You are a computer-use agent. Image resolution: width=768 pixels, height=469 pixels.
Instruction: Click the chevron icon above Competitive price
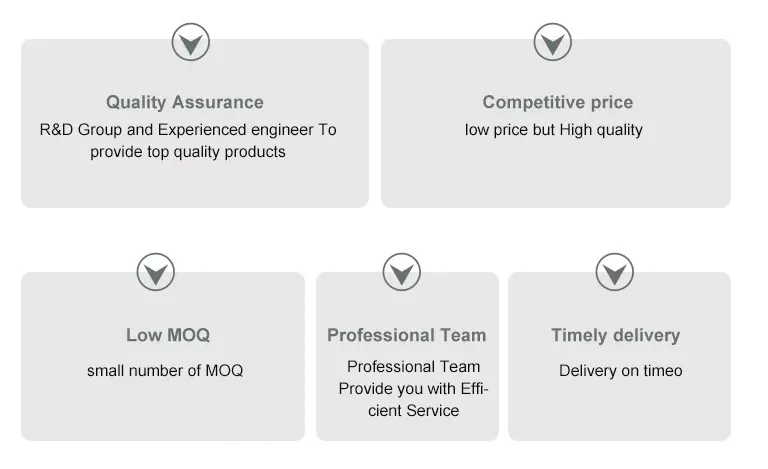552,43
